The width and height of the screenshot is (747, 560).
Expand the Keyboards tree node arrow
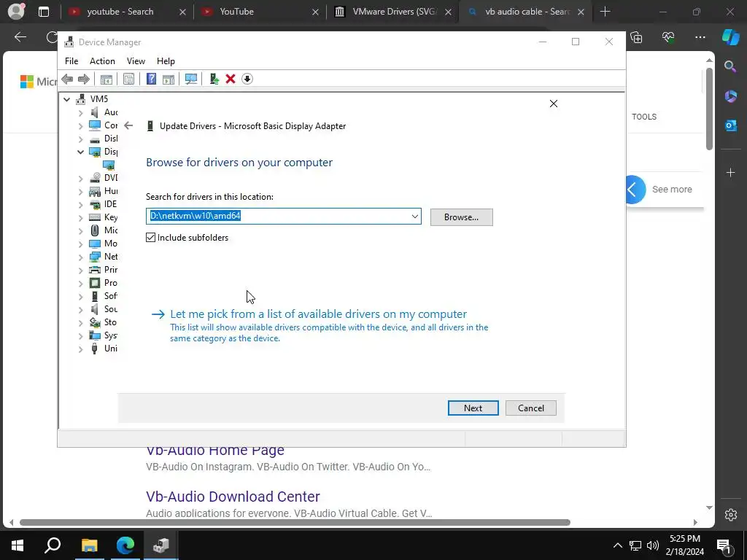point(80,217)
